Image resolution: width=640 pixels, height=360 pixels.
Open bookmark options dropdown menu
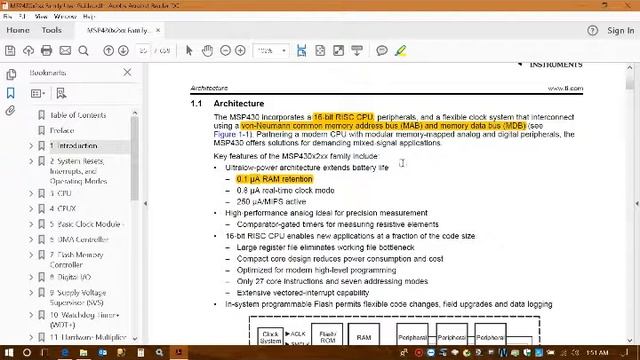(38, 93)
